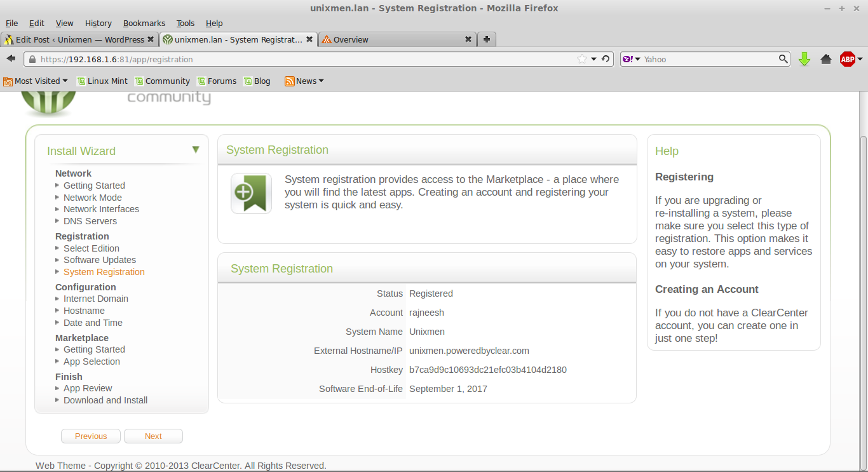The width and height of the screenshot is (868, 472).
Task: Open the Yahoo search engine dropdown
Action: coord(632,59)
